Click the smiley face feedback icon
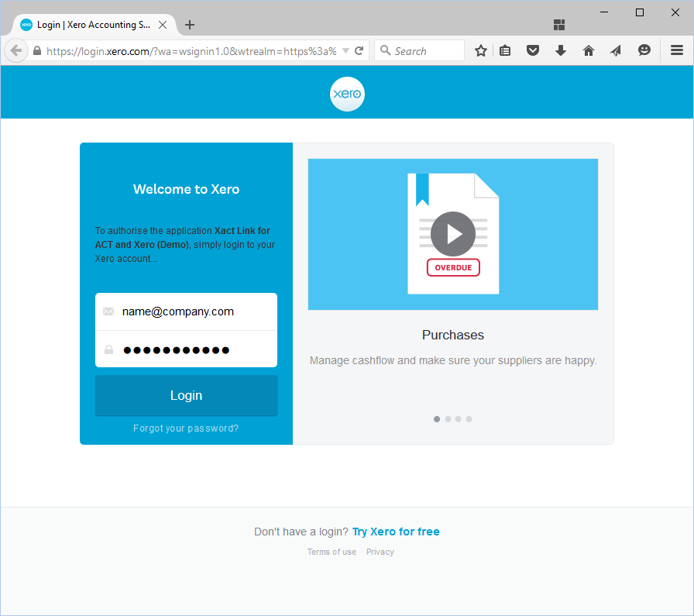This screenshot has height=616, width=694. (644, 50)
